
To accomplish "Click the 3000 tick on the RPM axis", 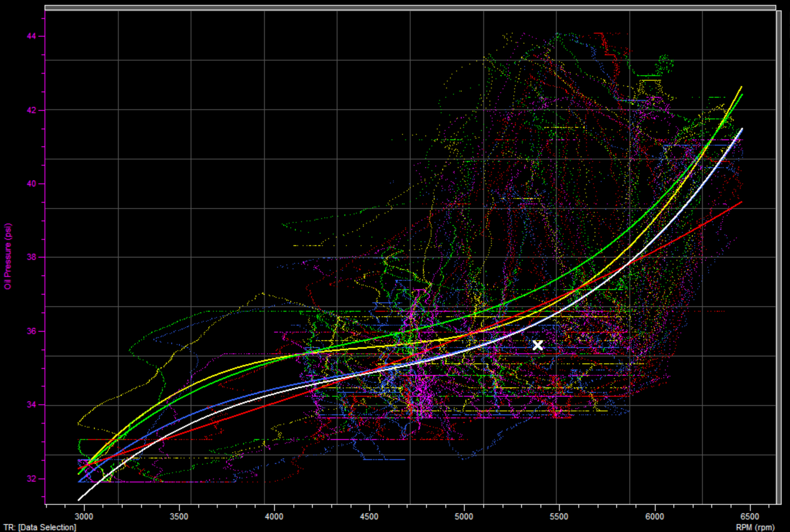I will point(84,517).
